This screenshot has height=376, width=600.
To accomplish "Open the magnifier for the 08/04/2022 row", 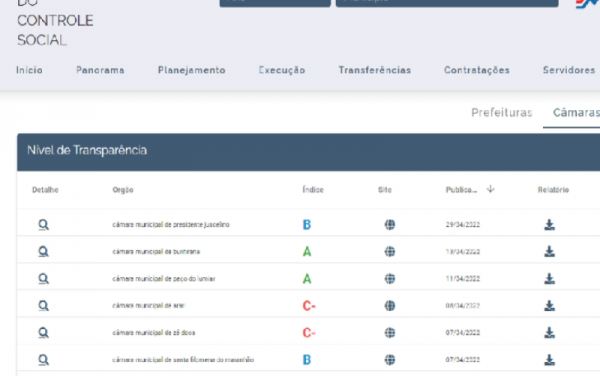I will (x=43, y=306).
